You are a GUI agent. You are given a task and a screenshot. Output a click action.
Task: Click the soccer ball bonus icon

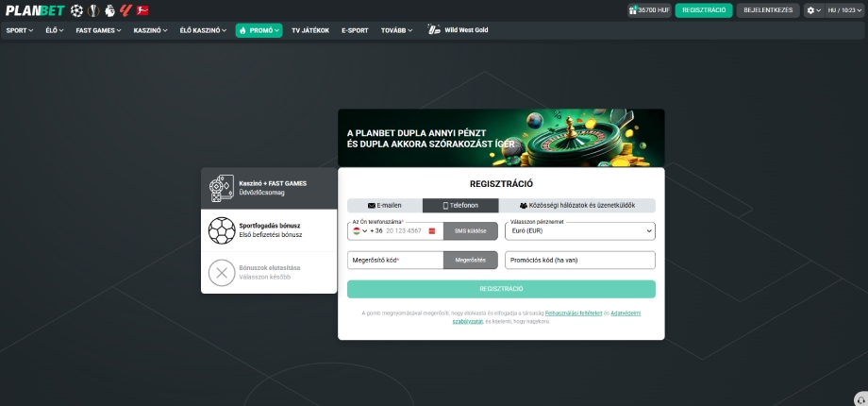(x=222, y=230)
